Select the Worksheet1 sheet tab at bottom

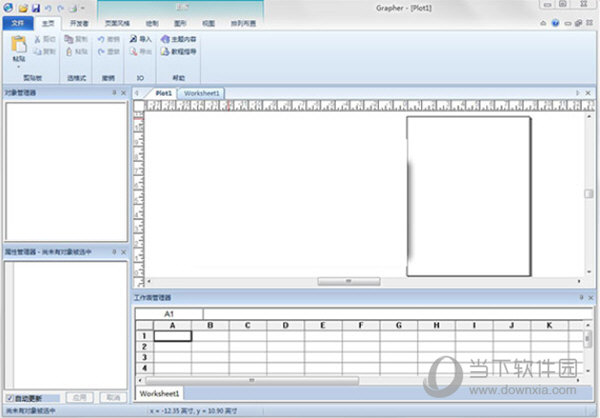click(x=159, y=394)
